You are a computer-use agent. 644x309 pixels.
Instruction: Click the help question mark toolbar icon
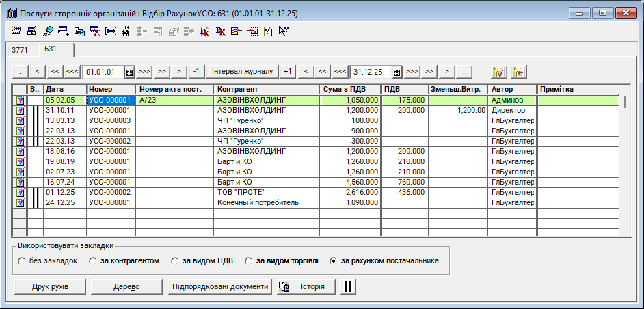pyautogui.click(x=268, y=31)
